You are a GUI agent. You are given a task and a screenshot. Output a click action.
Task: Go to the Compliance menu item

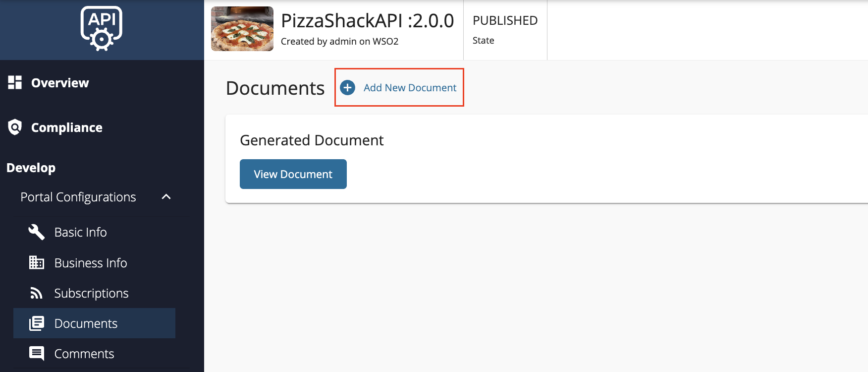pos(67,127)
